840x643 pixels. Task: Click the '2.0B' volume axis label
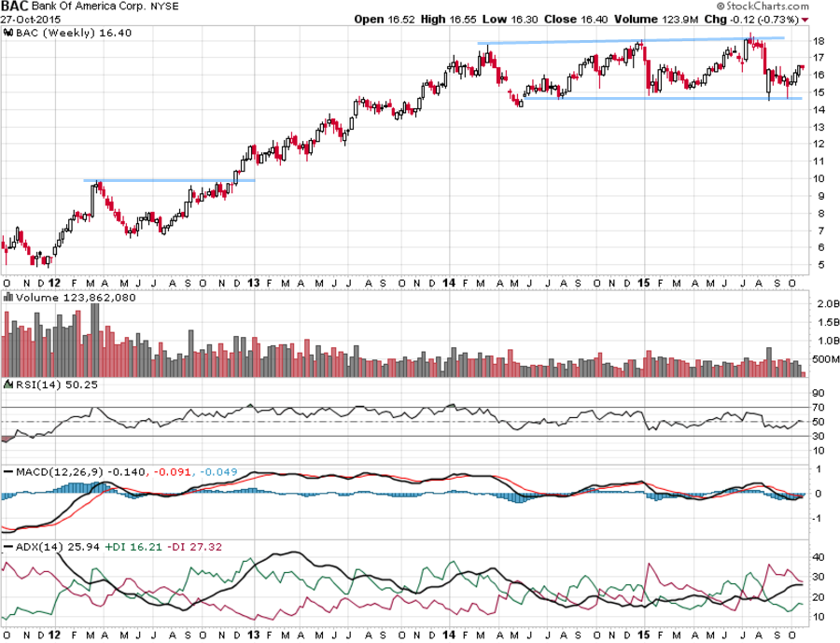[828, 304]
